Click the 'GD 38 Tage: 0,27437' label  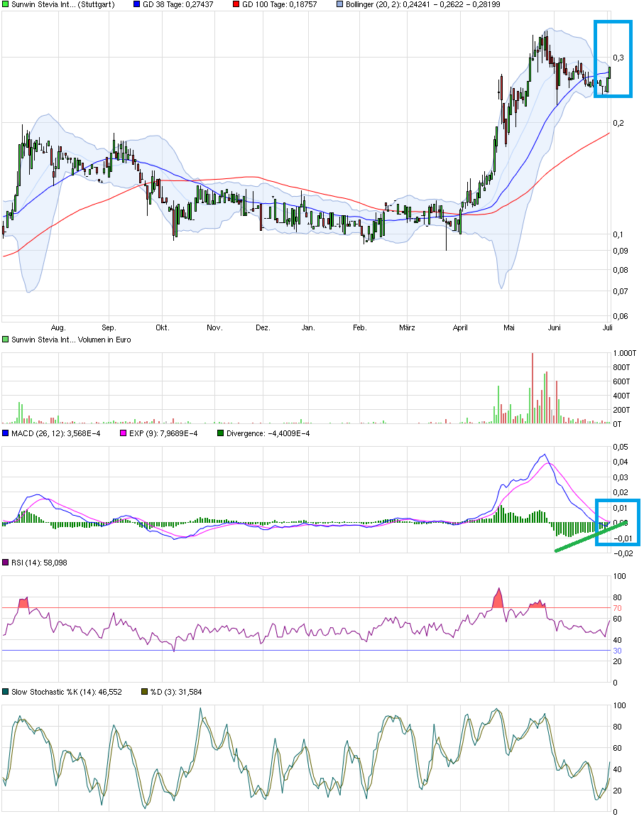point(178,4)
